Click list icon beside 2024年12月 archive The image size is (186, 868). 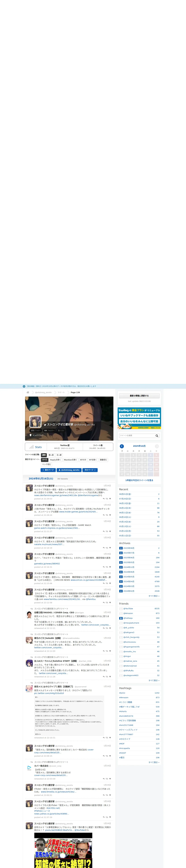121,567
